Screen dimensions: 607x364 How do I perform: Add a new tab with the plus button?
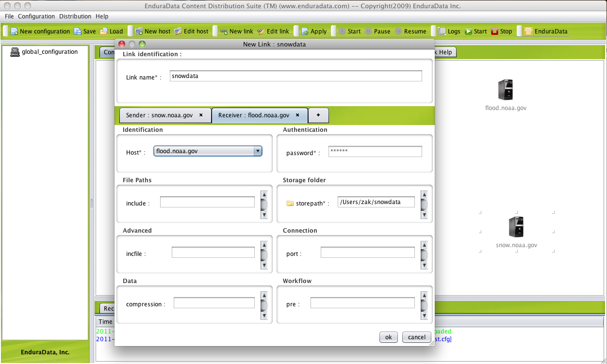(318, 115)
